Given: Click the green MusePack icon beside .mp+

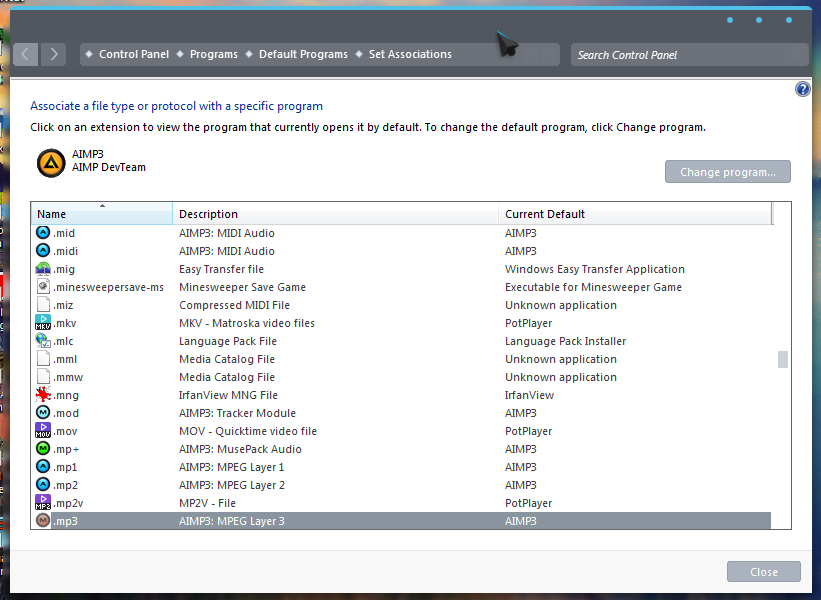Looking at the screenshot, I should pyautogui.click(x=43, y=449).
